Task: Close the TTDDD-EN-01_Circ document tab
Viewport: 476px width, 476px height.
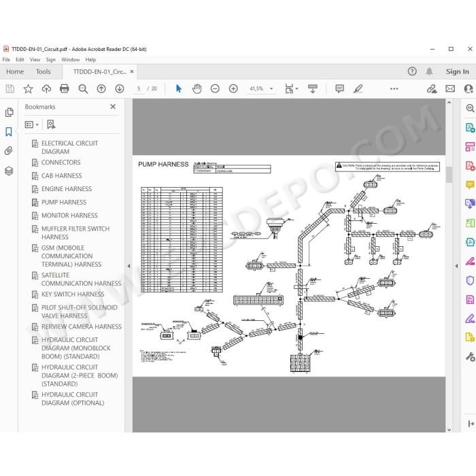Action: 132,71
